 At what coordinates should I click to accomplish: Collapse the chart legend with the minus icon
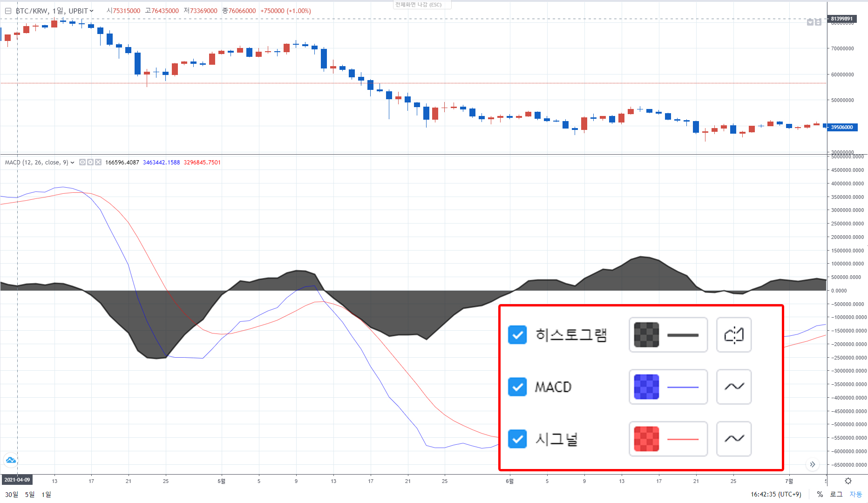[x=8, y=11]
